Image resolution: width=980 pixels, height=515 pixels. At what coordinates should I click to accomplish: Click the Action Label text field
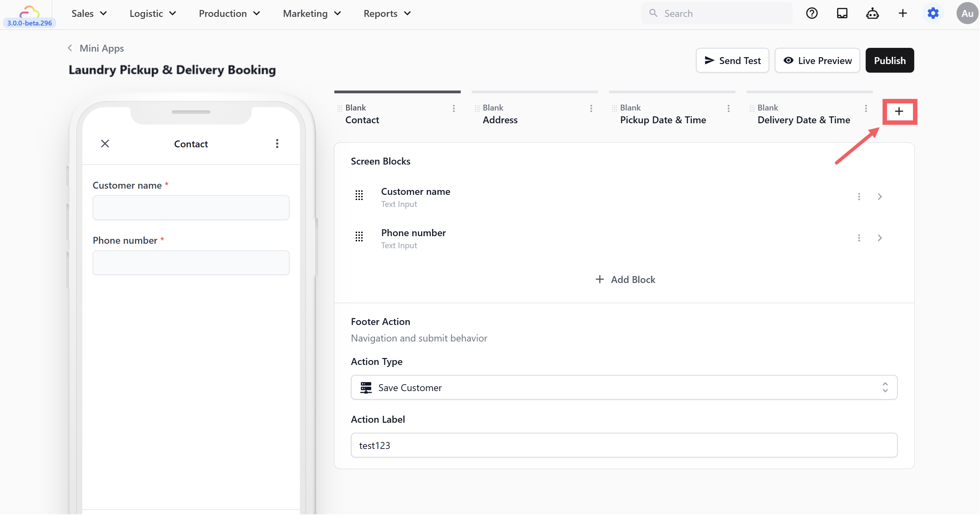tap(624, 445)
